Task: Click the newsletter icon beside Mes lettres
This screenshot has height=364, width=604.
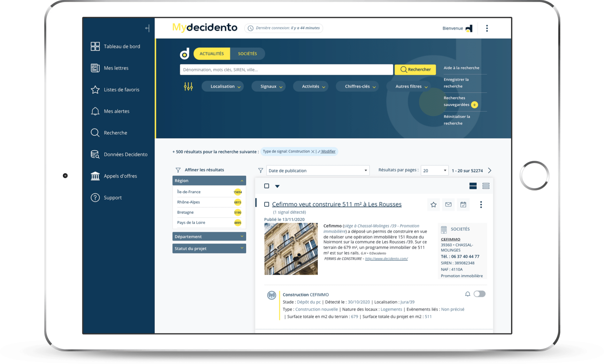Action: pos(95,68)
